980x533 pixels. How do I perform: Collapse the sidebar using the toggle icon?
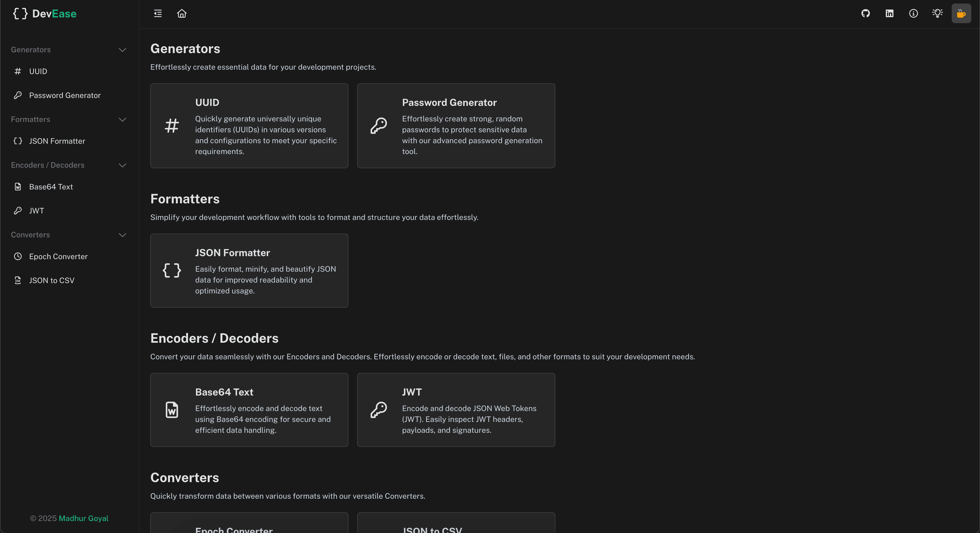[x=158, y=14]
